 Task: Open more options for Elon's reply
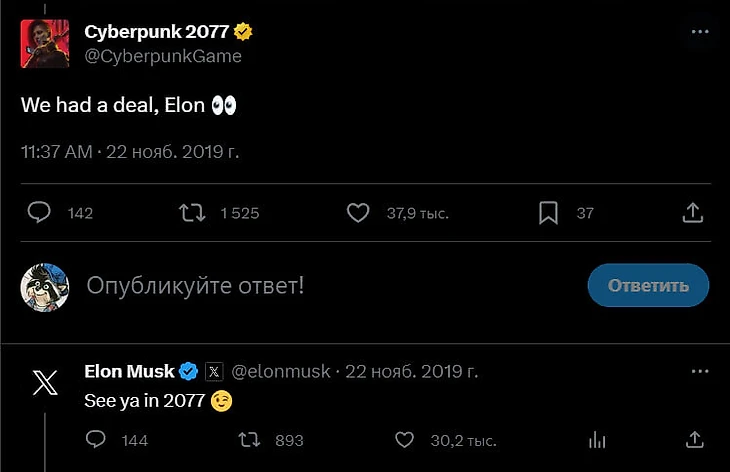click(700, 371)
